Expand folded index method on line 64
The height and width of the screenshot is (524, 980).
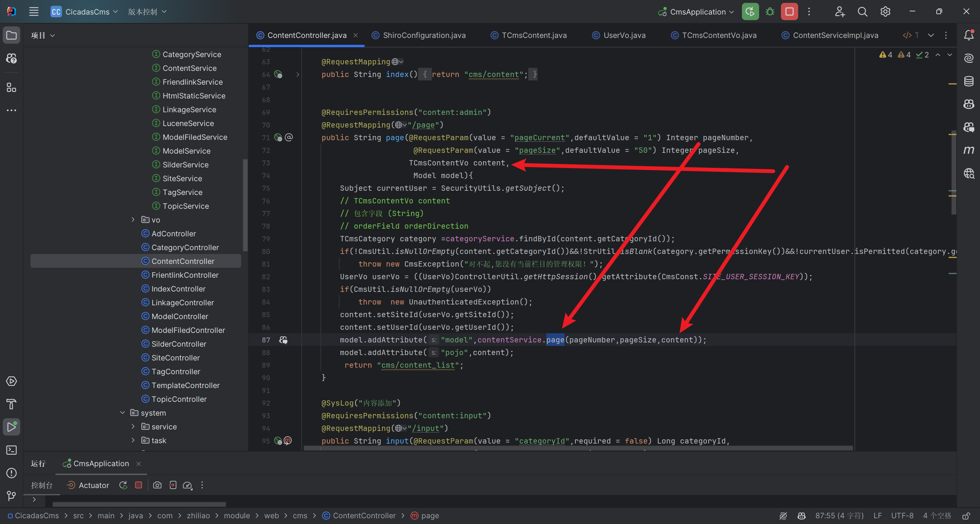tap(297, 74)
